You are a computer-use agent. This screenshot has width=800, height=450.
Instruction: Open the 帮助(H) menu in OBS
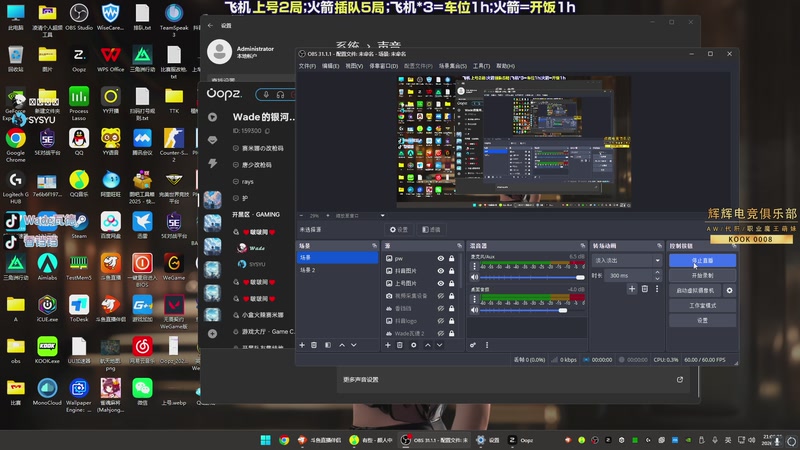[x=505, y=66]
